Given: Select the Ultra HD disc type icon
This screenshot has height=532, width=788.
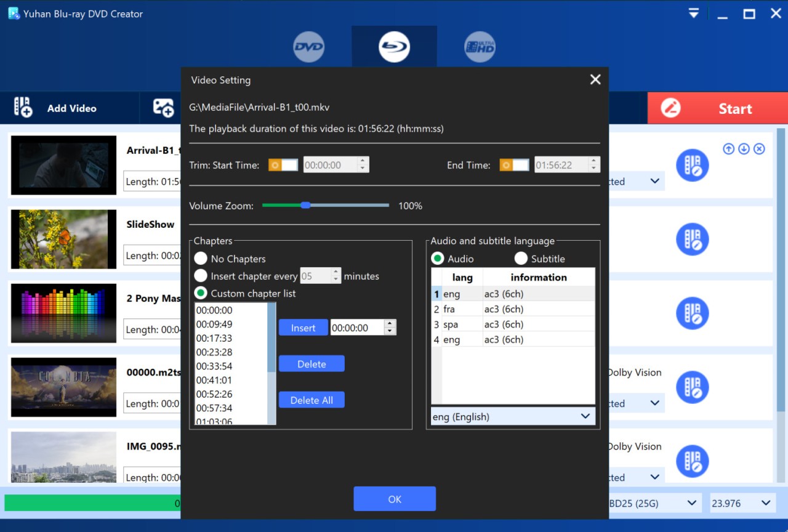Looking at the screenshot, I should tap(480, 47).
